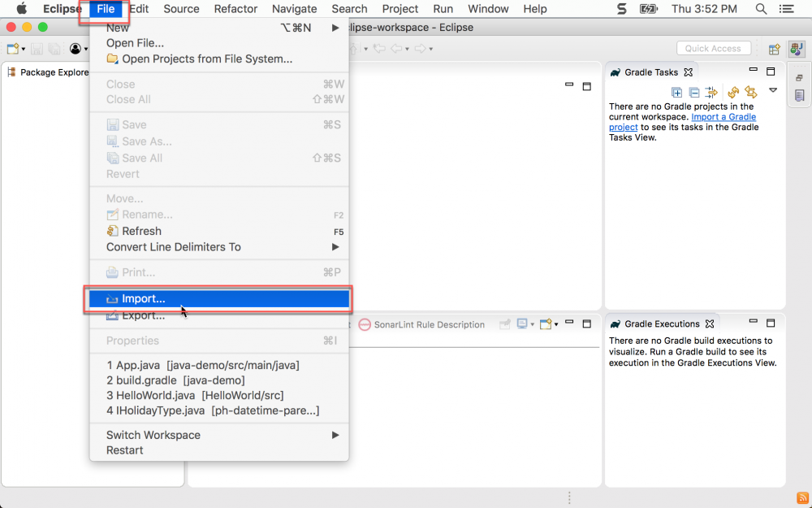Open the Run menu
Image resolution: width=812 pixels, height=508 pixels.
[443, 9]
